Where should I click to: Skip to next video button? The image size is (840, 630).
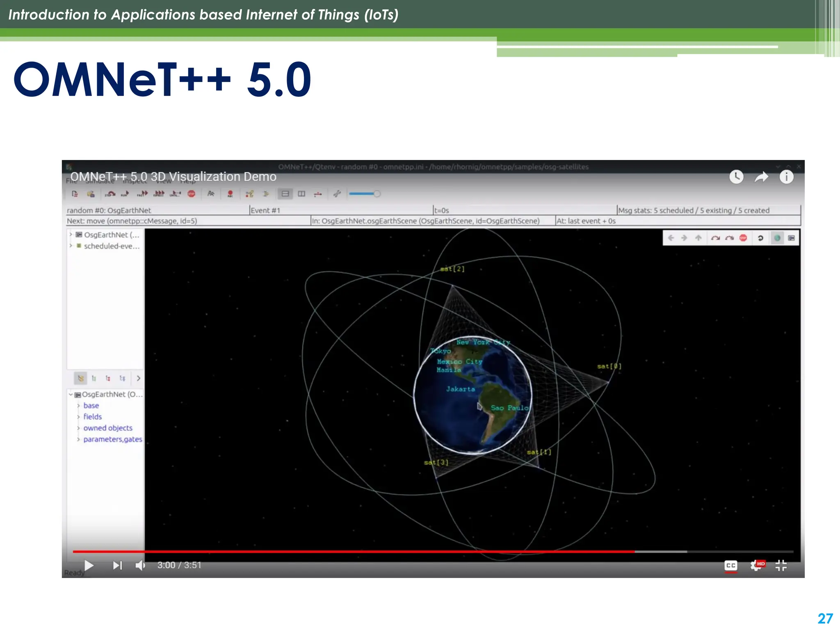click(117, 565)
